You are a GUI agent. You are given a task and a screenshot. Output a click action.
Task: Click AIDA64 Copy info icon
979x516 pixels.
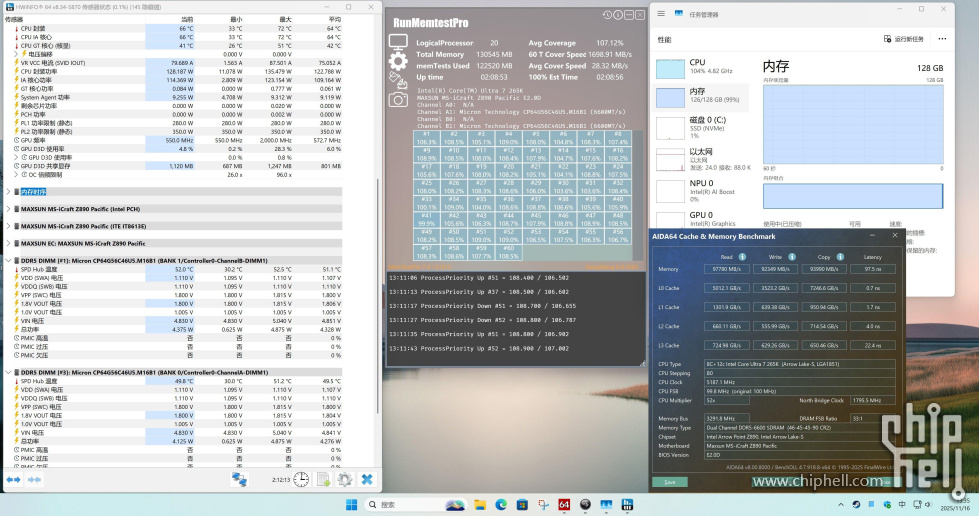(840, 257)
